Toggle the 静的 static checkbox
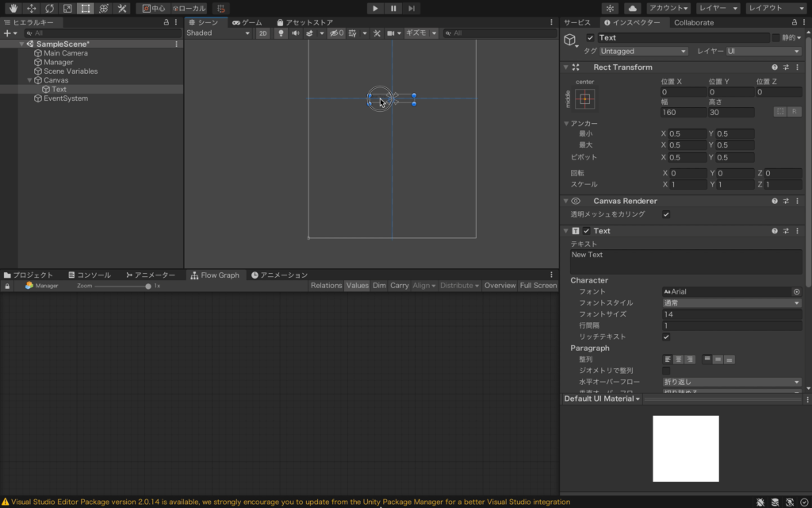Screen dimensions: 812x508 click(776, 38)
